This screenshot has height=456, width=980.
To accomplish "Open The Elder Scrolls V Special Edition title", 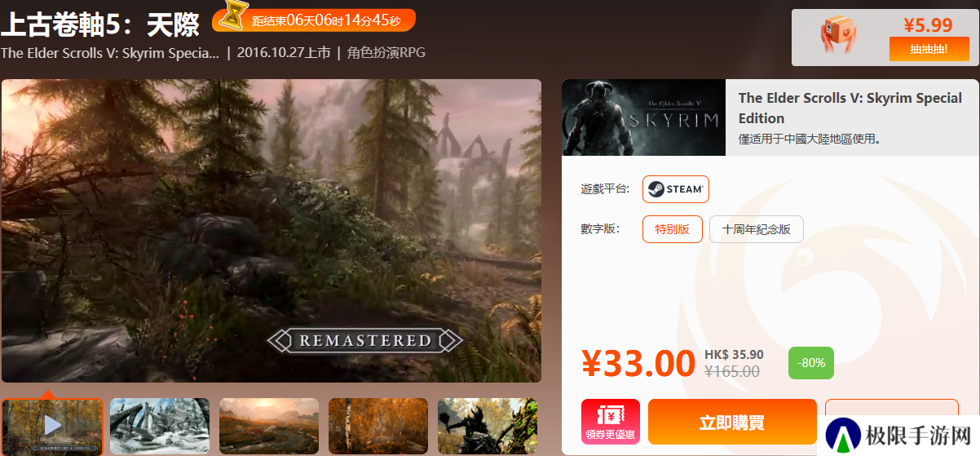I will (x=850, y=108).
